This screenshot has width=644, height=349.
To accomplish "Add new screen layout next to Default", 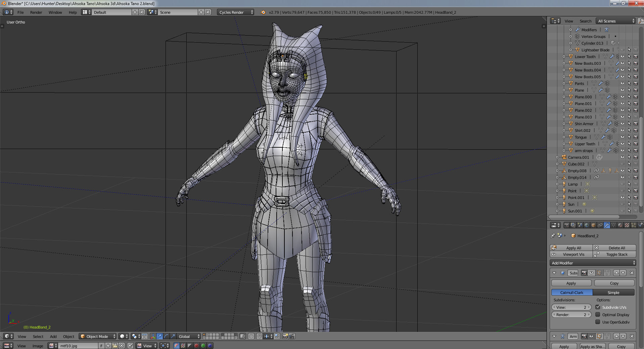I will coord(135,12).
